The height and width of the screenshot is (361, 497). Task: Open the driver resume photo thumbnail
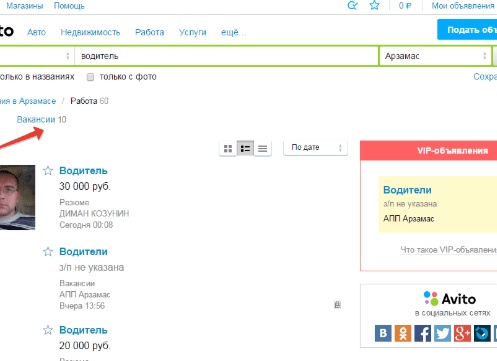click(x=17, y=197)
